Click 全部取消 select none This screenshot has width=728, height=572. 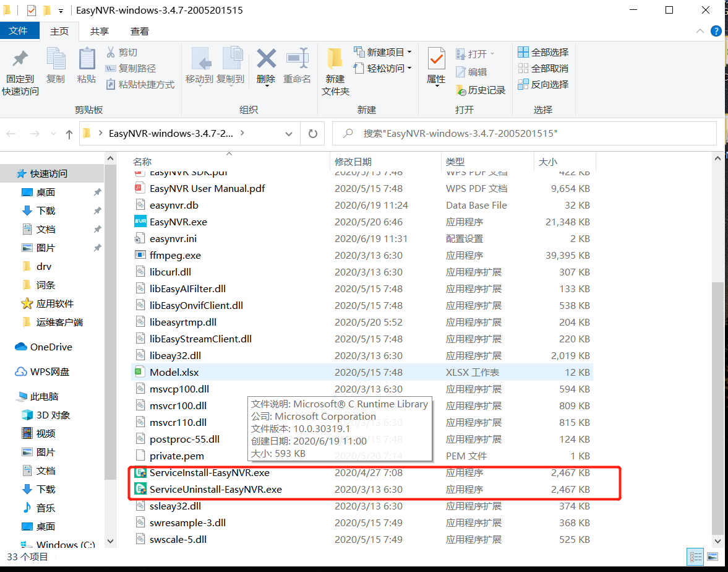543,68
